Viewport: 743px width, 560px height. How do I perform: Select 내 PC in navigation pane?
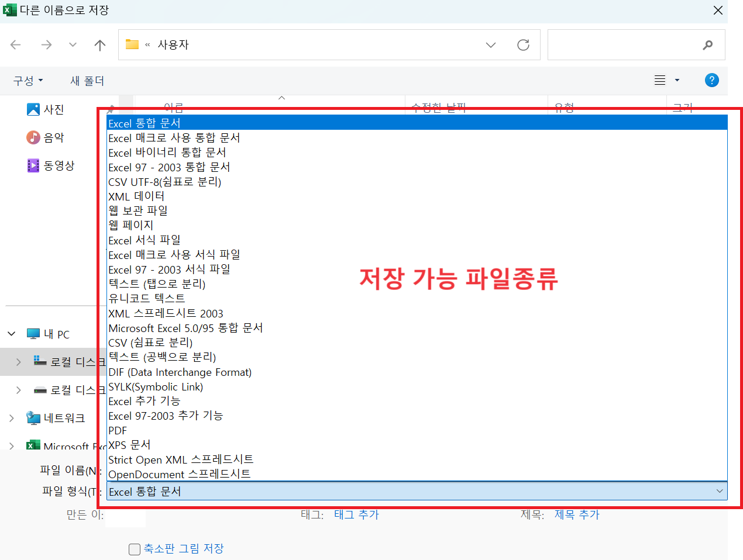click(49, 334)
